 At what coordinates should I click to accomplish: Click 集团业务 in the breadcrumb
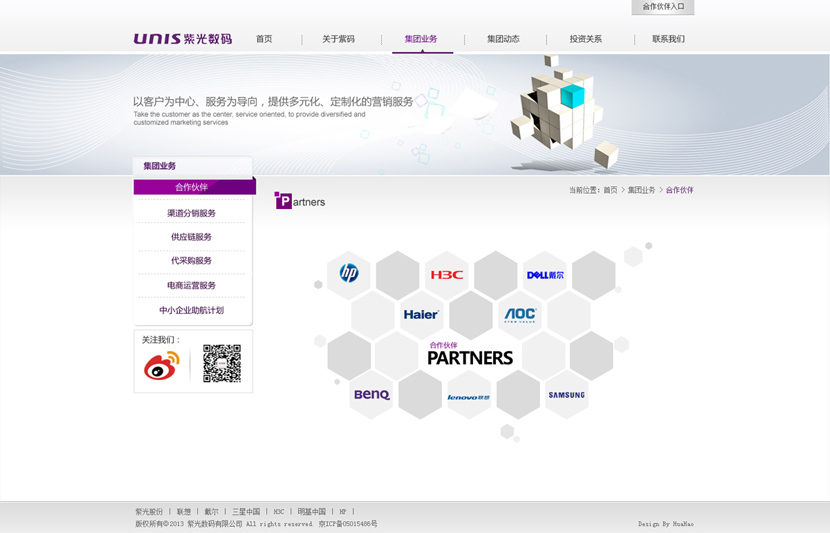pyautogui.click(x=642, y=189)
